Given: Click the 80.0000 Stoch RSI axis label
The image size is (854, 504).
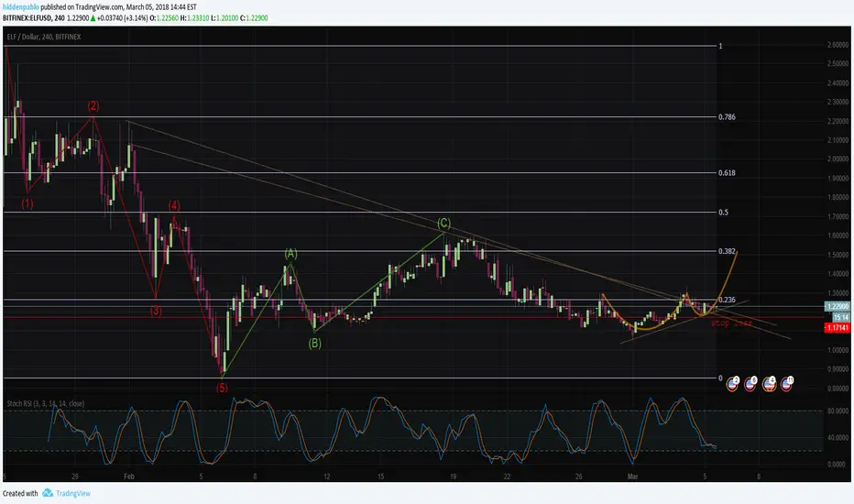Looking at the screenshot, I should coord(838,411).
